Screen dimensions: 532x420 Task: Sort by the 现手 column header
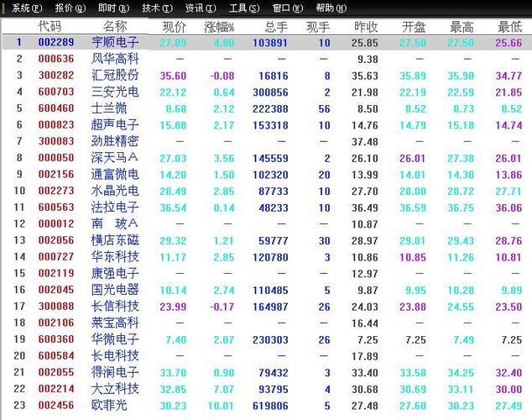(x=318, y=27)
